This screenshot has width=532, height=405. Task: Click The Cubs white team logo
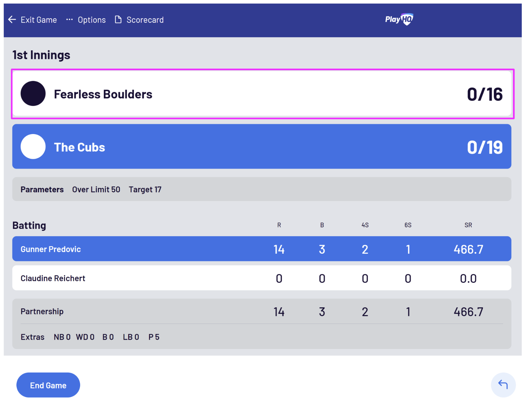click(33, 147)
